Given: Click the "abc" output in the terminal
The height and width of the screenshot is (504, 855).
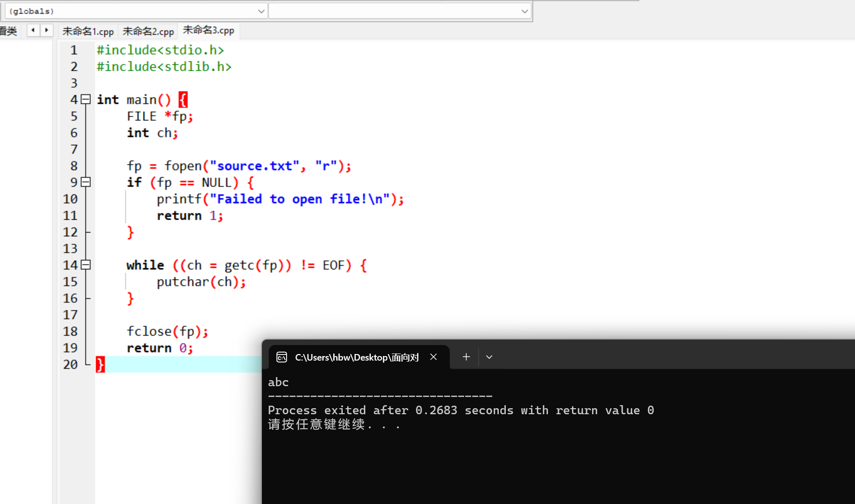Looking at the screenshot, I should click(x=278, y=382).
